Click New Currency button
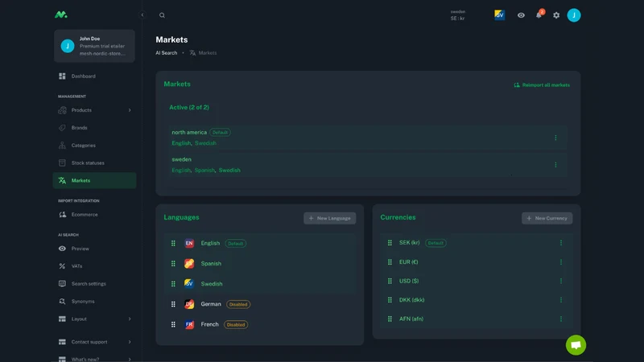This screenshot has height=362, width=644. tap(547, 218)
